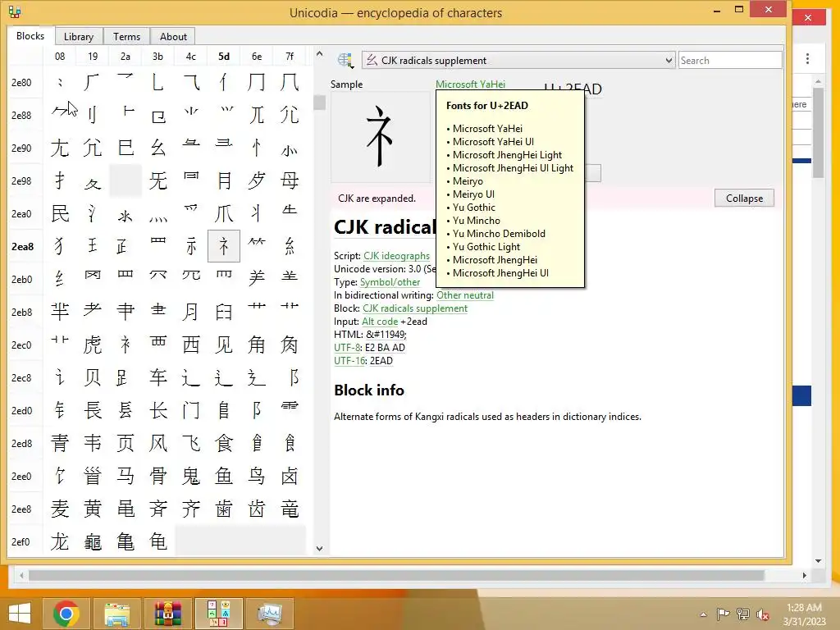840x630 pixels.
Task: Click column header 08
Action: pyautogui.click(x=60, y=57)
